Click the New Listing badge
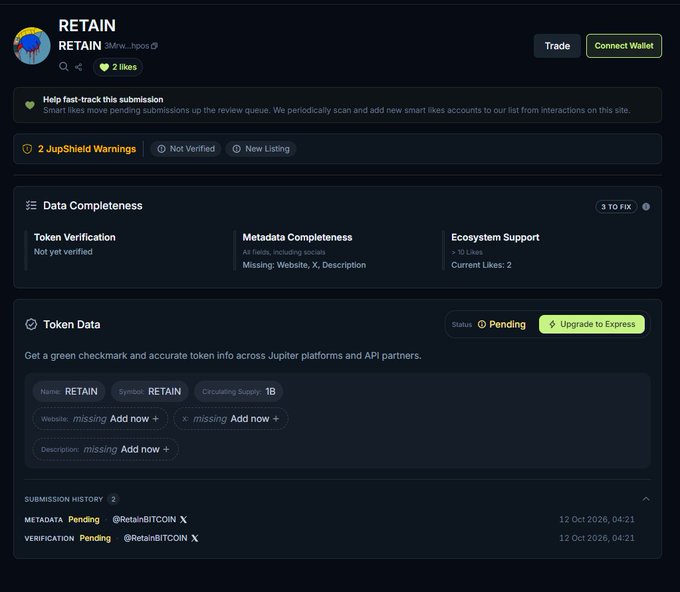 click(261, 149)
